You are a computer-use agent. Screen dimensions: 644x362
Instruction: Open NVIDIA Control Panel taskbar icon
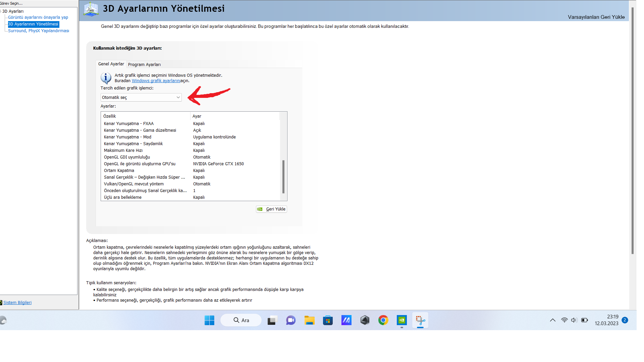(401, 320)
